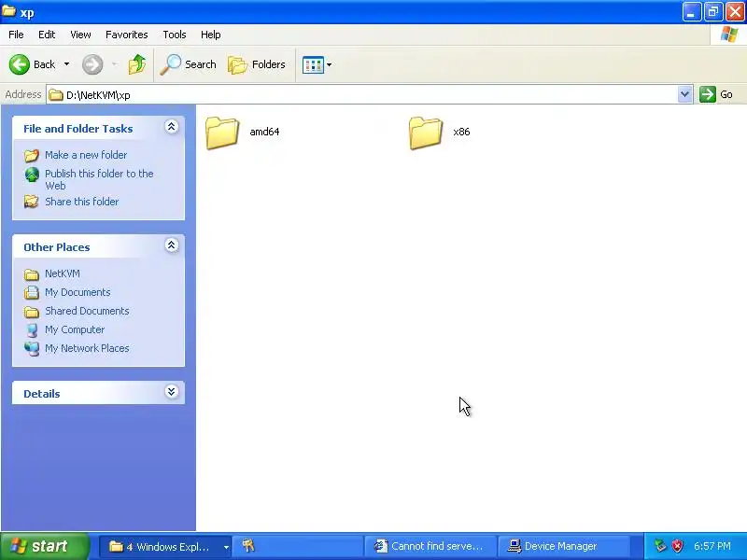Image resolution: width=747 pixels, height=560 pixels.
Task: Open My Documents link
Action: [x=78, y=292]
